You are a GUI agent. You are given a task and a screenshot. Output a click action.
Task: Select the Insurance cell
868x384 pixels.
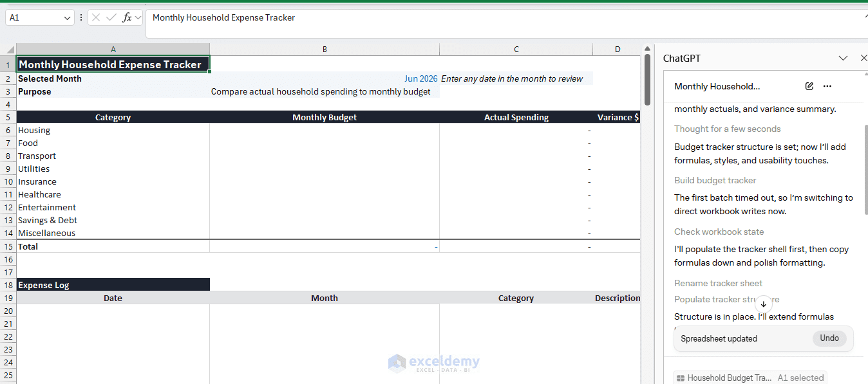pos(113,181)
